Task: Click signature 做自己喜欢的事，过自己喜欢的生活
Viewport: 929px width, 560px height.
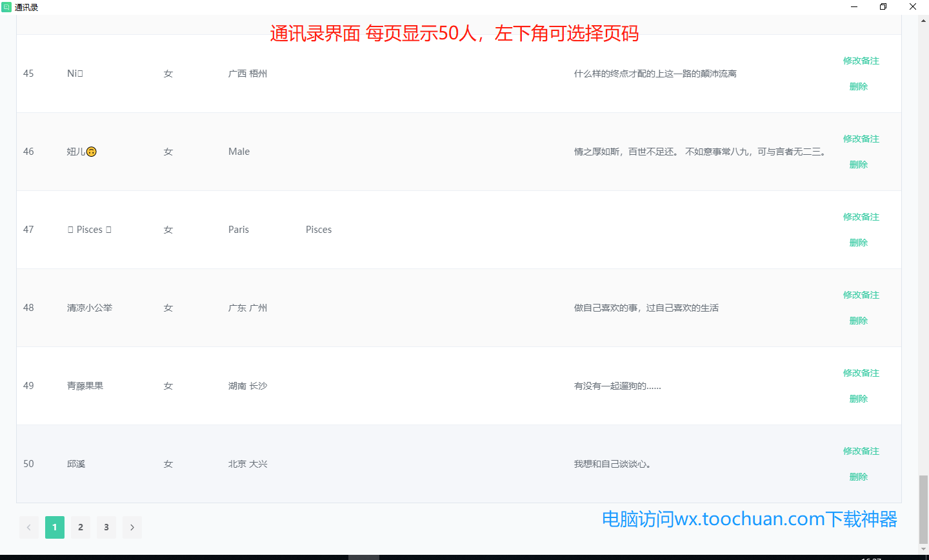Action: 646,308
